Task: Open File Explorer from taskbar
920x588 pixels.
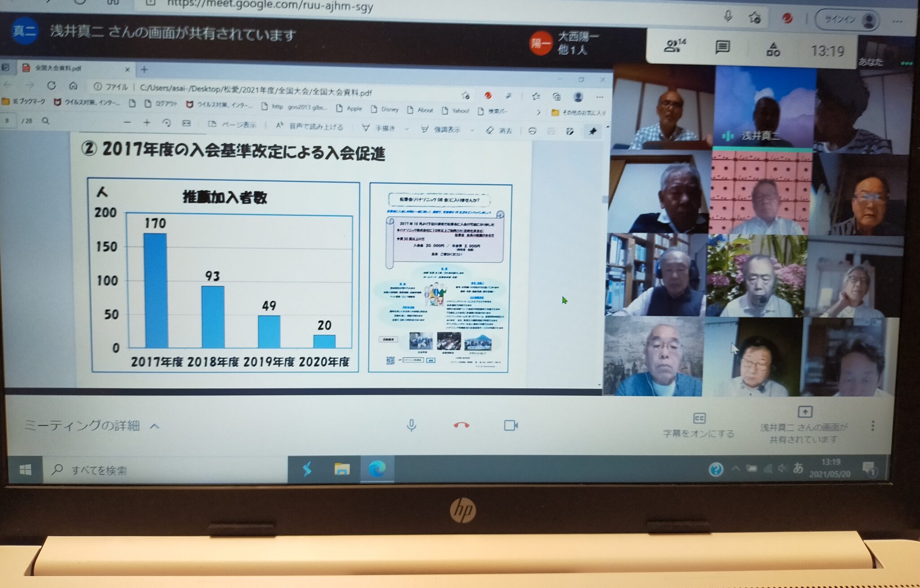Action: [342, 470]
